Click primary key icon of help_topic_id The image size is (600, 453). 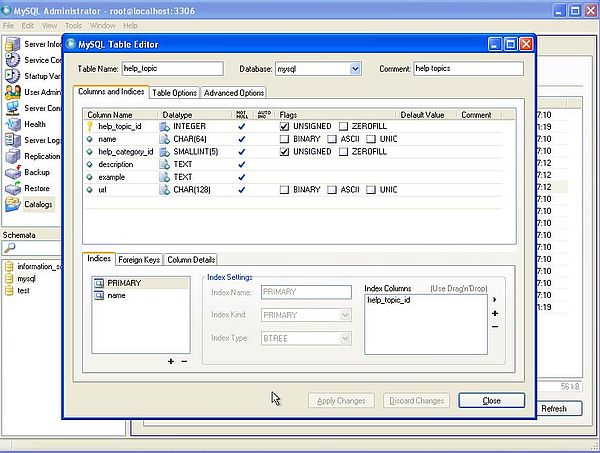pos(90,126)
